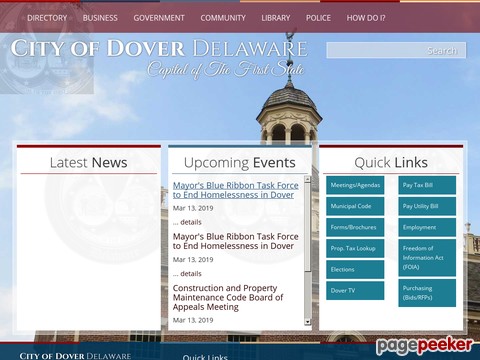Click the footer City of Dover Delaware logo
Viewport: 480px width, 360px height.
(75, 356)
